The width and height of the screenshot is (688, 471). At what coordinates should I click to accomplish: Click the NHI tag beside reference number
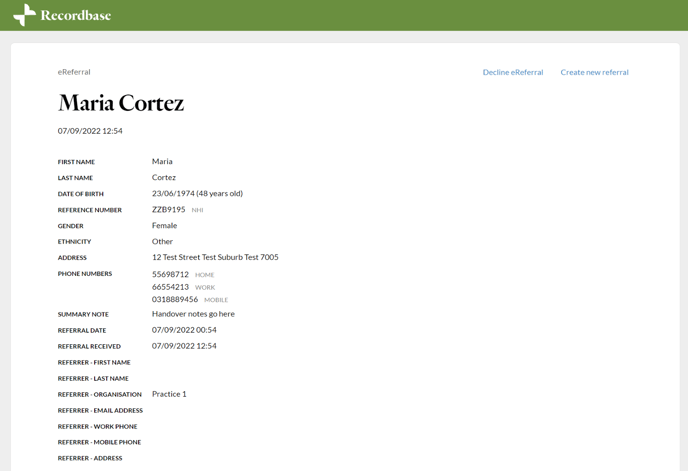pyautogui.click(x=197, y=210)
